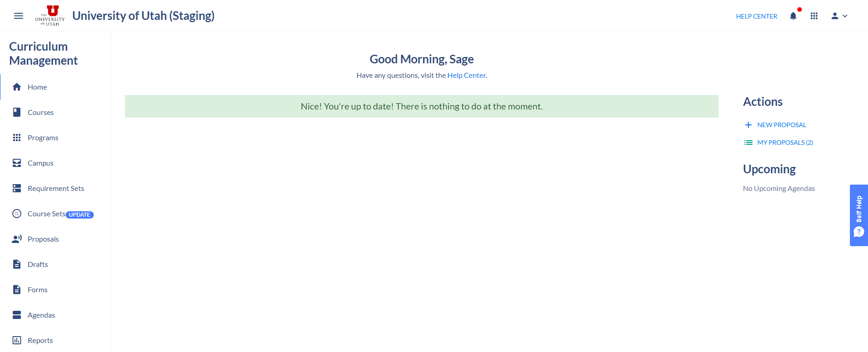868x352 pixels.
Task: Click the Actions heading
Action: (x=763, y=102)
